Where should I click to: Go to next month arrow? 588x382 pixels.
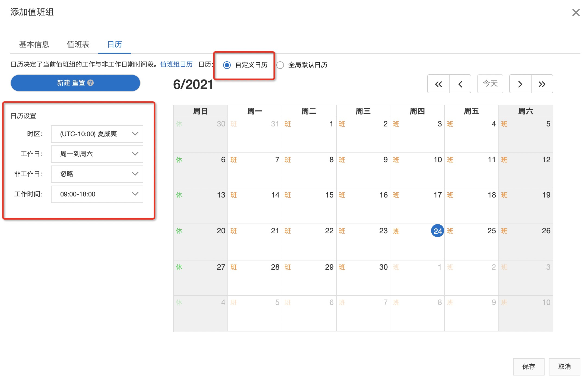(520, 84)
